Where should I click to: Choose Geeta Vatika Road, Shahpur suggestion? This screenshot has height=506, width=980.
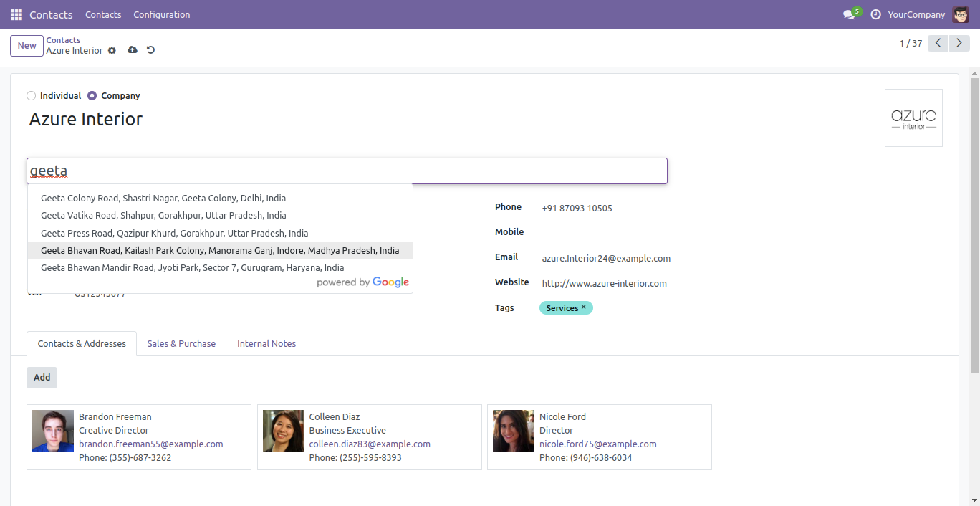pyautogui.click(x=220, y=215)
